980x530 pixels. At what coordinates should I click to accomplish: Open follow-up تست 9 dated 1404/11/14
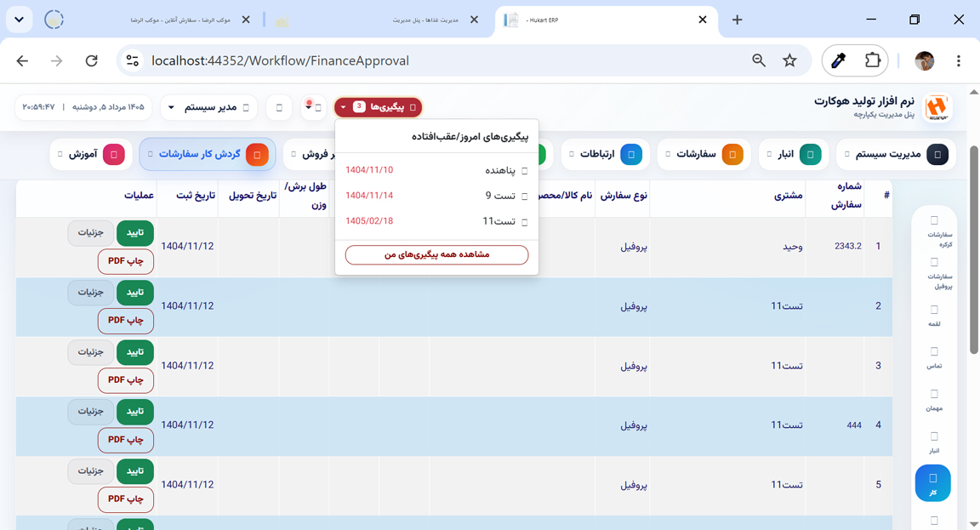coord(437,196)
